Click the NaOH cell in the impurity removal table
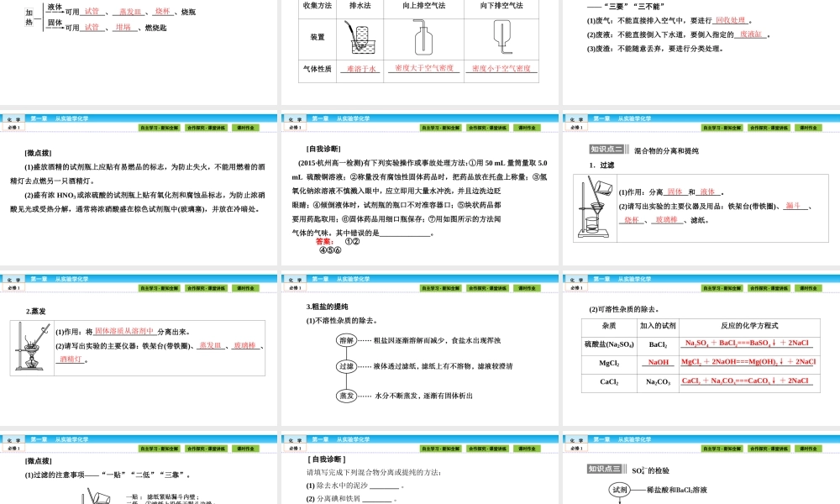The image size is (840, 504). [x=657, y=364]
